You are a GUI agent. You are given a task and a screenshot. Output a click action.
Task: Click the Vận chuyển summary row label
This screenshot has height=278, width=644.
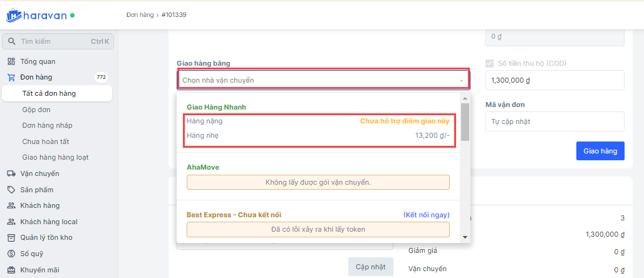tap(427, 269)
